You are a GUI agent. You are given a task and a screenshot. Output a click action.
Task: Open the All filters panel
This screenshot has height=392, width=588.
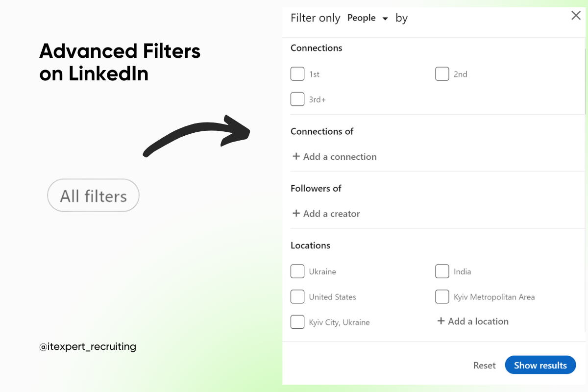pyautogui.click(x=93, y=195)
